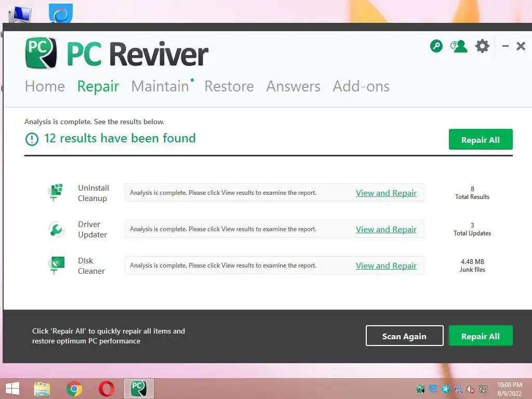Click the 4.48 MB Junk files value
532x399 pixels.
tap(472, 265)
